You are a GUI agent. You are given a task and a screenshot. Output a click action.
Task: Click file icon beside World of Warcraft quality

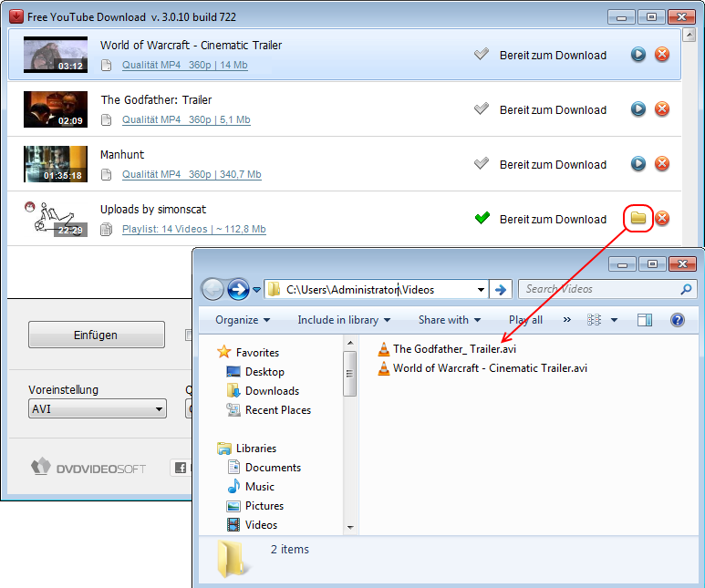click(106, 66)
